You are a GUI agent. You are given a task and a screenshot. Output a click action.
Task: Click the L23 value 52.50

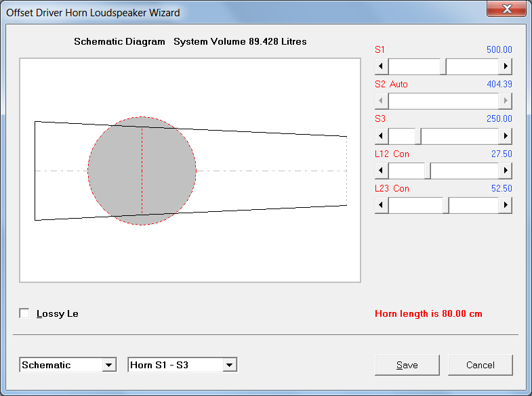tap(502, 188)
